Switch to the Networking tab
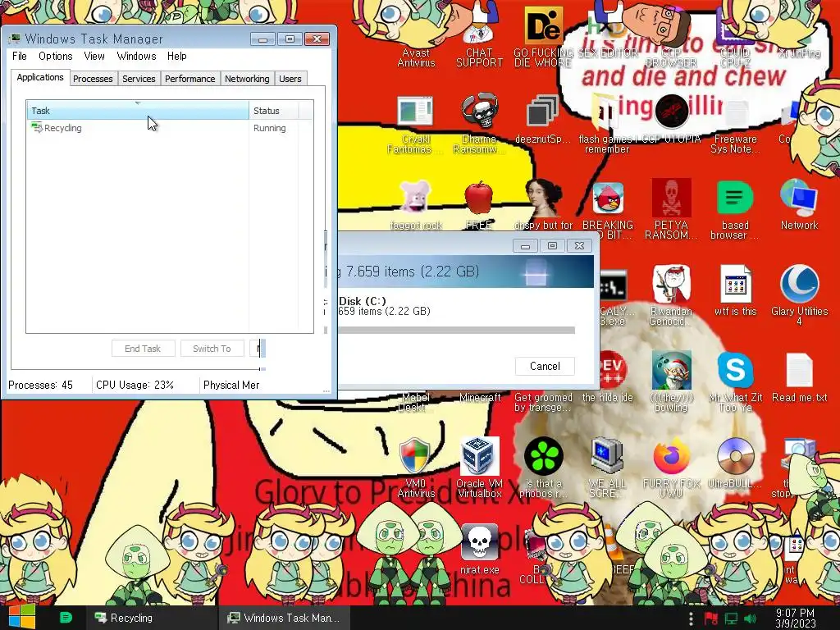 coord(247,79)
